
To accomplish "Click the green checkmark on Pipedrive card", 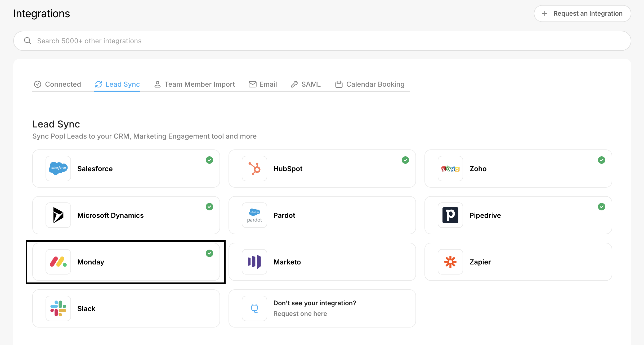I will (x=602, y=207).
